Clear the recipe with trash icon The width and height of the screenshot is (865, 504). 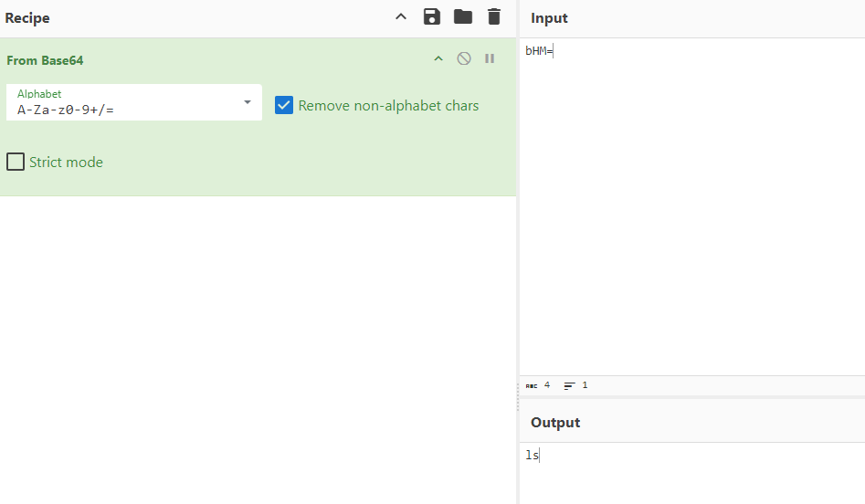coord(494,17)
